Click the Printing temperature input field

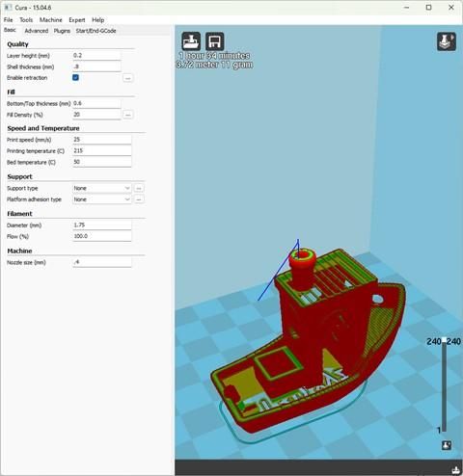click(102, 150)
